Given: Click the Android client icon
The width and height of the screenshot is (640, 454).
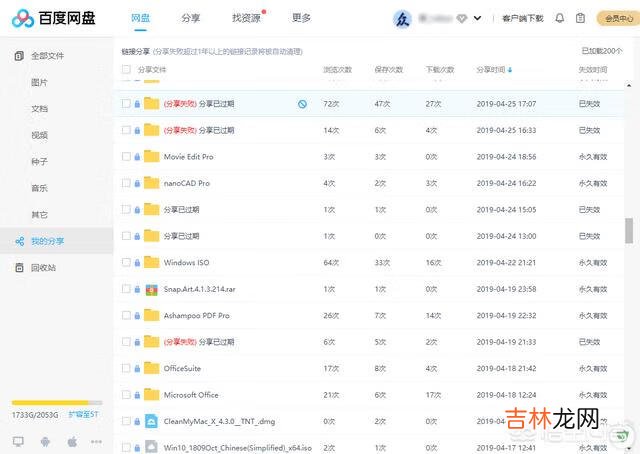Looking at the screenshot, I should (45, 441).
